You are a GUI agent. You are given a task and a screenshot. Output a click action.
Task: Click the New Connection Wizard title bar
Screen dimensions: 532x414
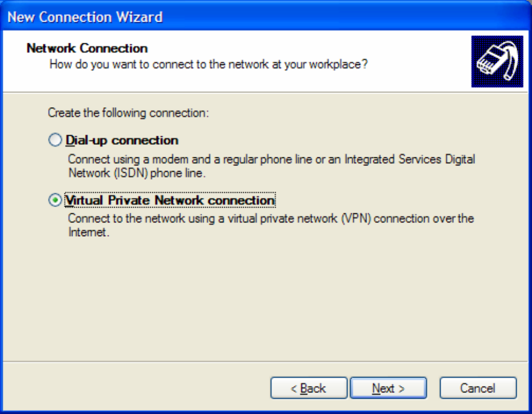point(228,17)
